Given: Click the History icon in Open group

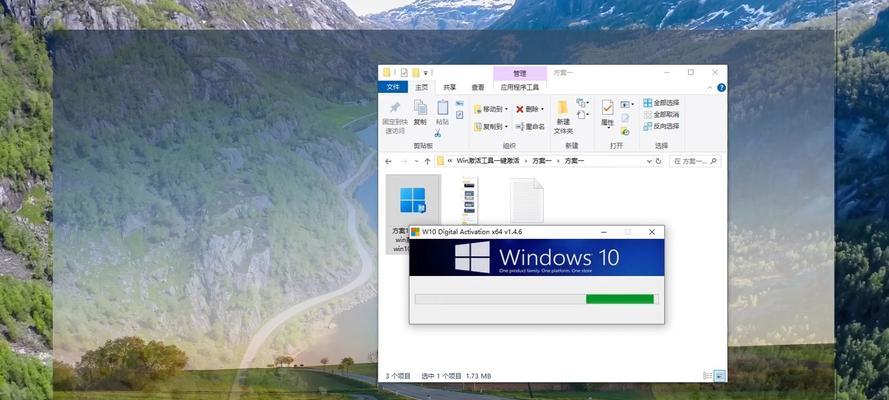Looking at the screenshot, I should pos(625,131).
